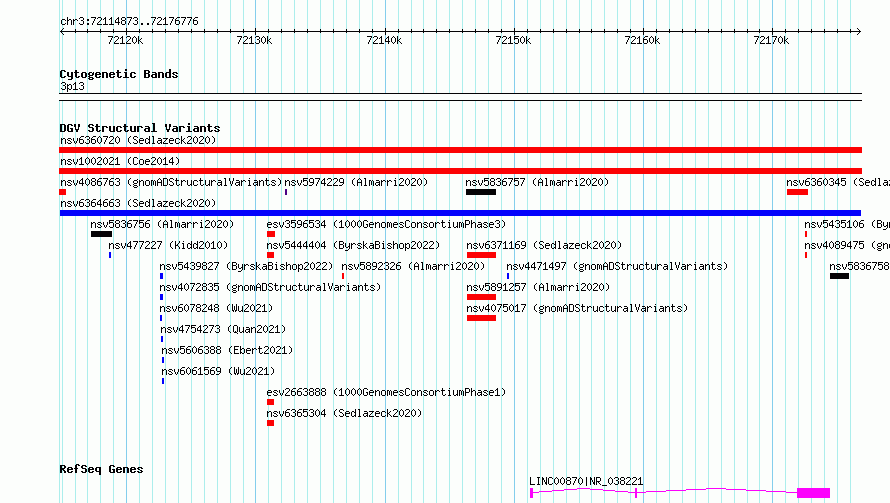Open esv3596534 (1000GenomesConsortiumPhase3) label

coord(386,224)
